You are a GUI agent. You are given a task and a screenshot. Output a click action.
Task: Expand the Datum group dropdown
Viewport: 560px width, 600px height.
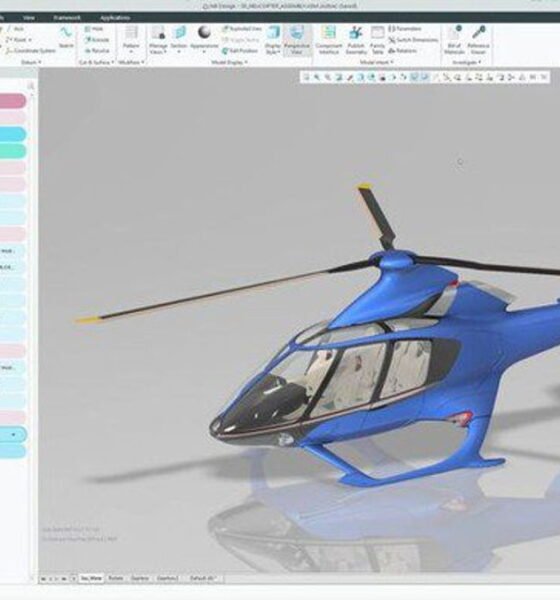tap(31, 62)
